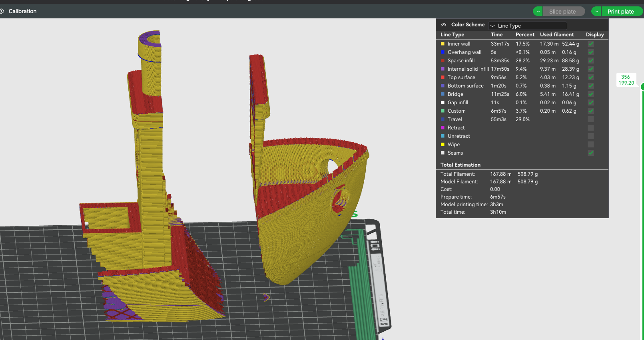Click the Inner wall yellow color swatch
Image resolution: width=644 pixels, height=340 pixels.
coord(443,44)
